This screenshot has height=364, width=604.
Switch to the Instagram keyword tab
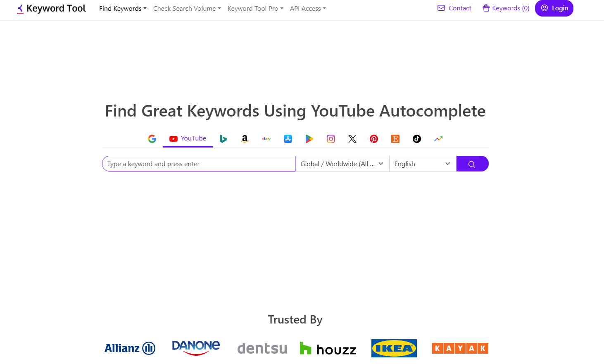[x=331, y=139]
